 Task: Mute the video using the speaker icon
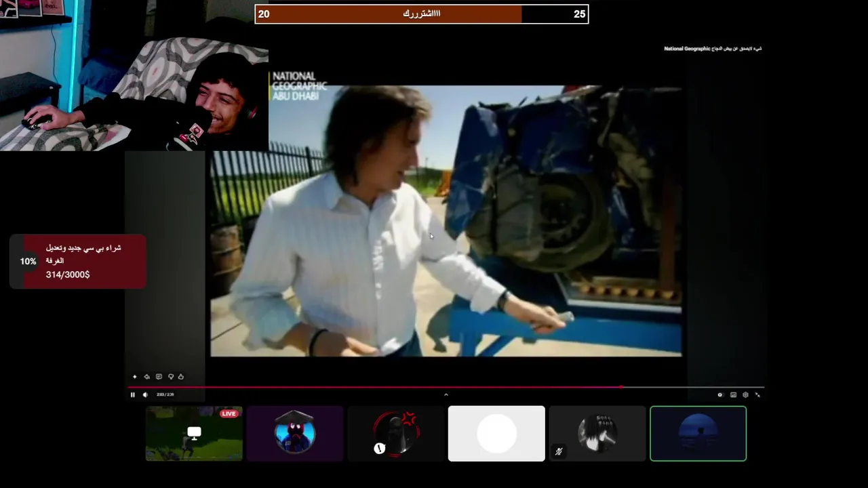(x=145, y=394)
